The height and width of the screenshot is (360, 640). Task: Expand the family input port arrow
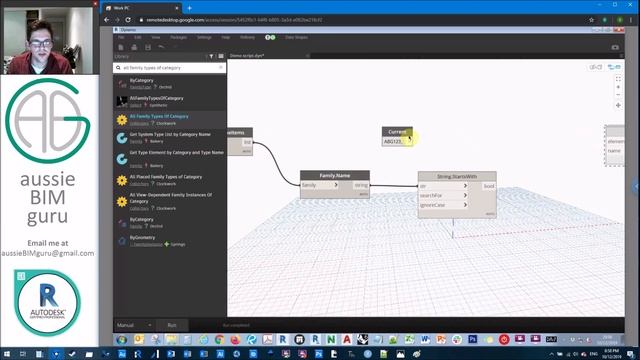[x=336, y=185]
